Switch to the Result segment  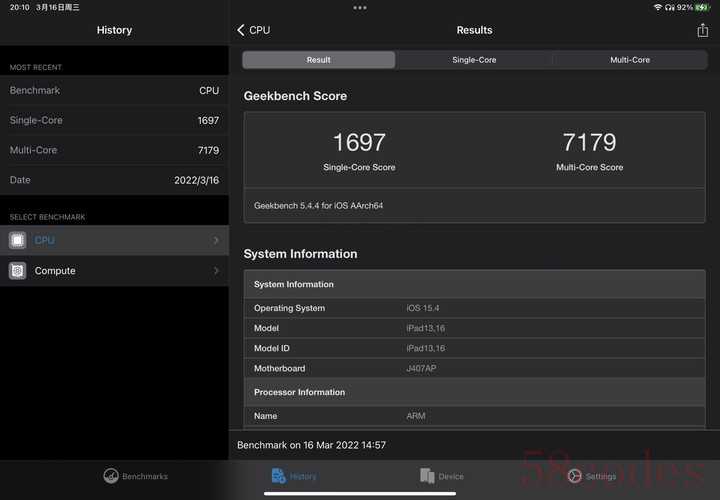[318, 60]
